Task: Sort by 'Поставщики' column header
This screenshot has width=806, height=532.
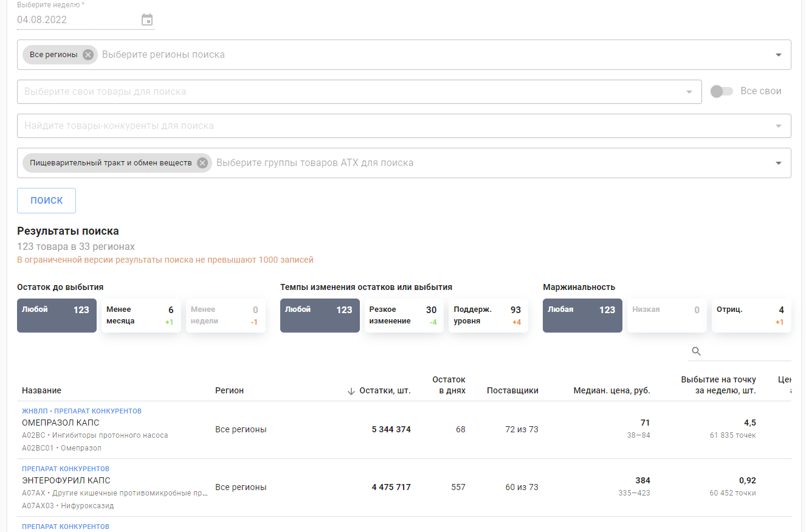Action: coord(512,390)
